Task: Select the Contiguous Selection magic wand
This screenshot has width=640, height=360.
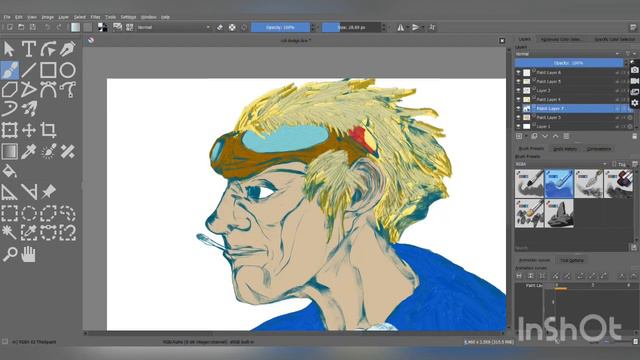Action: [9, 232]
